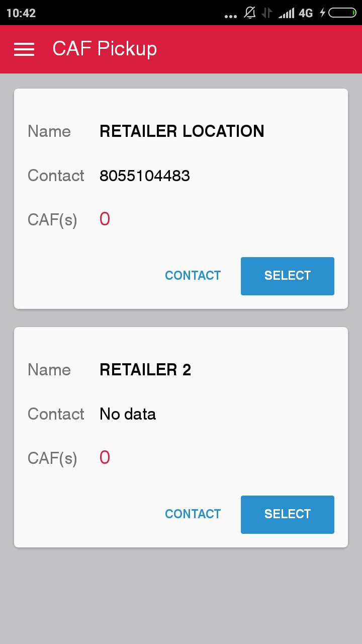The width and height of the screenshot is (362, 644).
Task: Tap the No data contact text
Action: pyautogui.click(x=128, y=414)
